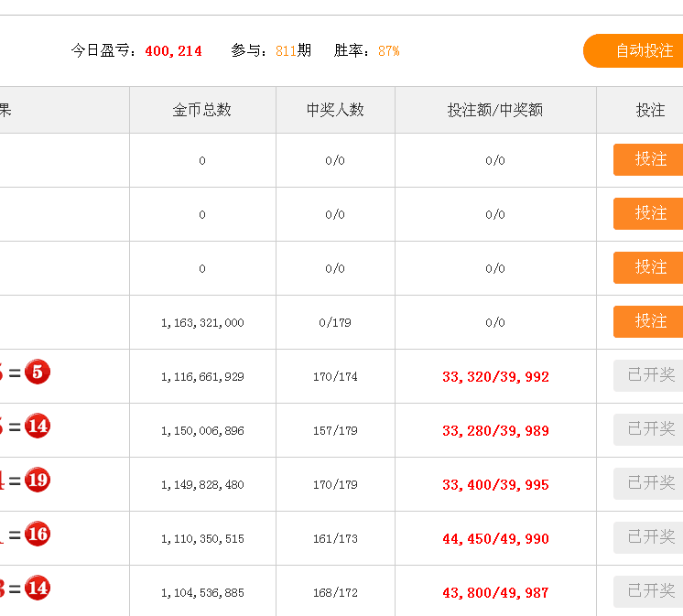This screenshot has width=683, height=616.
Task: Click 投注 button in the 1,163,321,000 row
Action: 649,321
